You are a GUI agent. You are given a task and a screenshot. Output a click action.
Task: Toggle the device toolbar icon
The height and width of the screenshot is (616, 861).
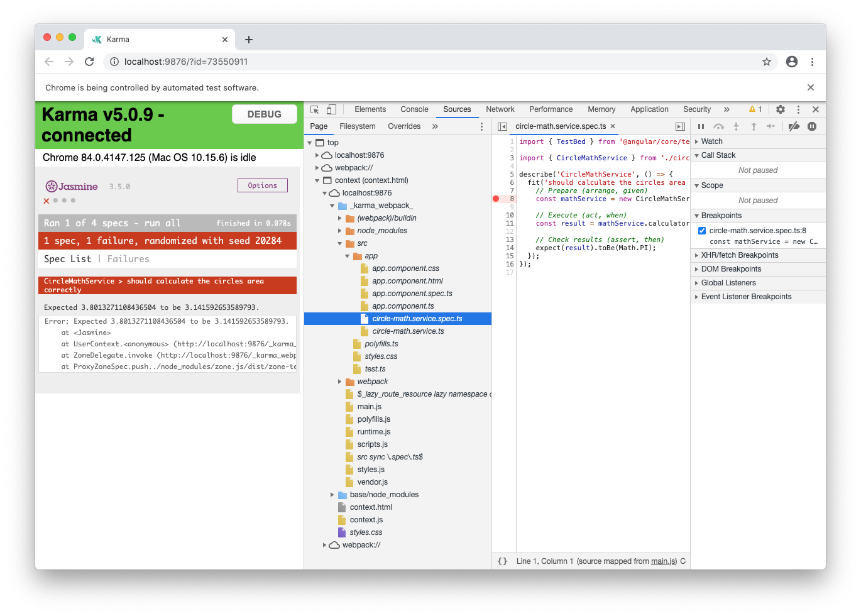[331, 109]
